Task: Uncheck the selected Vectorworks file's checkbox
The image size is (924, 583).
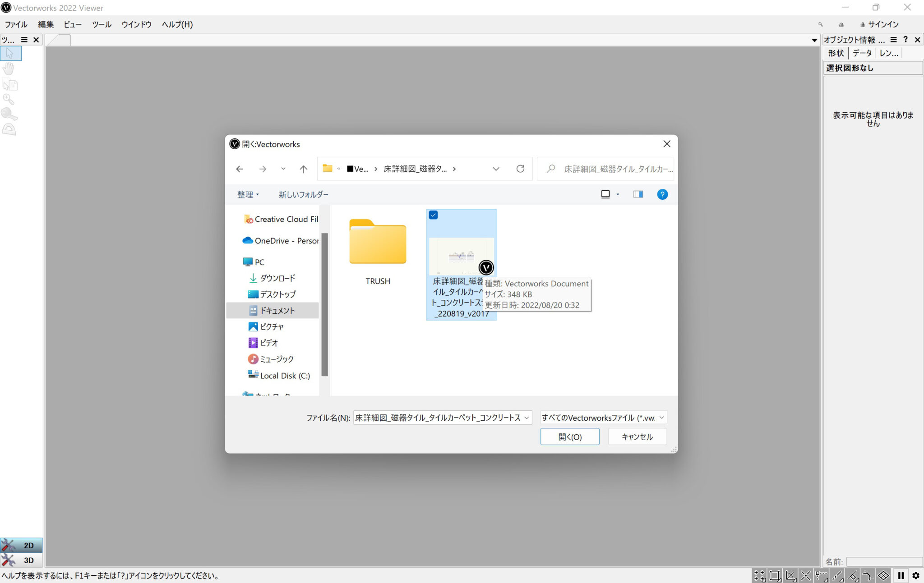Action: pos(434,215)
